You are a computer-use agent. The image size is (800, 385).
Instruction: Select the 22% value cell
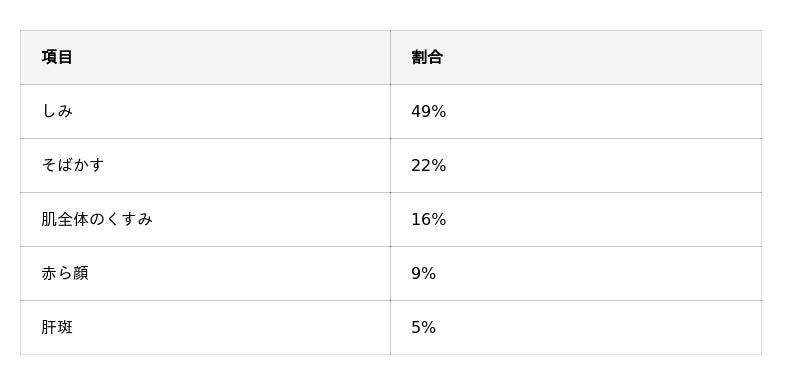(576, 165)
